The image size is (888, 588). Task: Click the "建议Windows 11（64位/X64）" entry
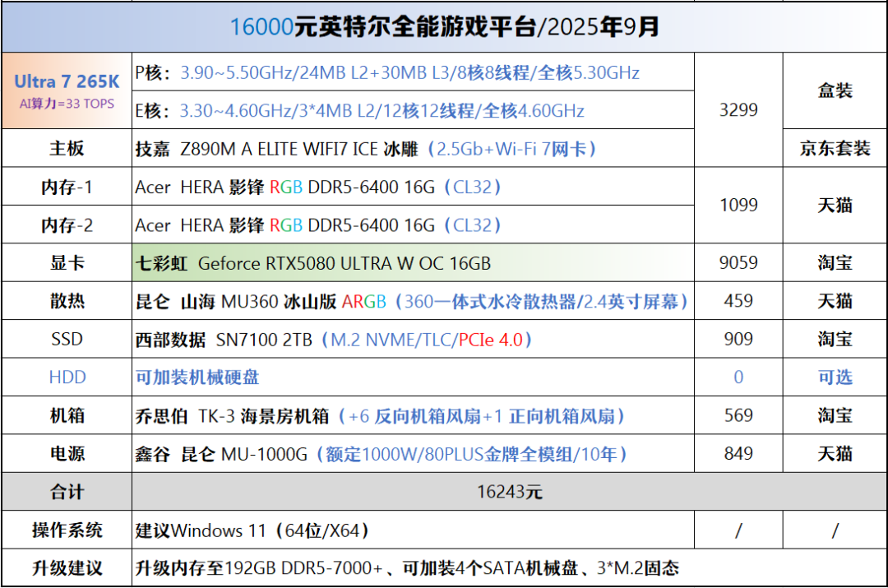point(252,530)
